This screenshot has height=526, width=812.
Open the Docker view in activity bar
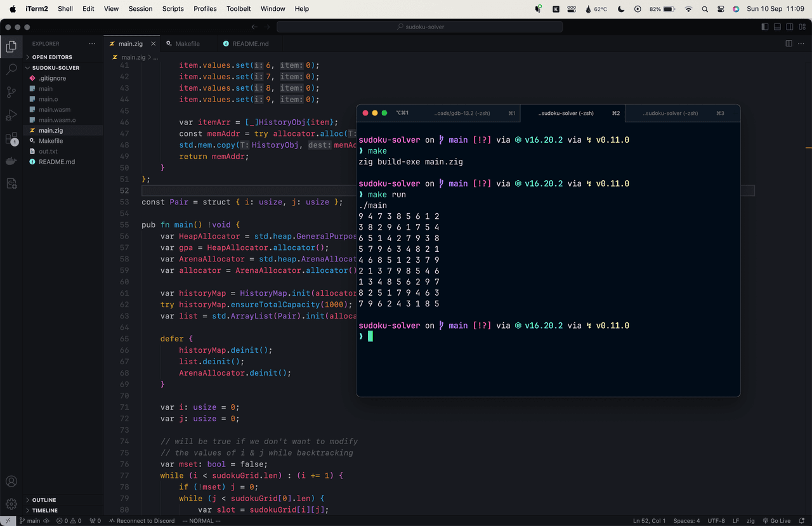click(x=11, y=161)
